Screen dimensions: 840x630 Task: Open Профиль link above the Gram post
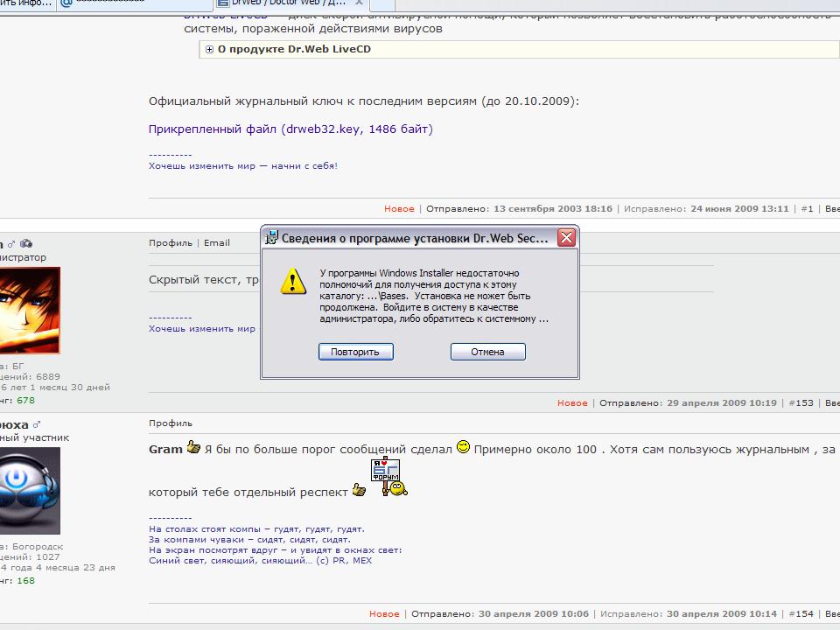[x=171, y=423]
